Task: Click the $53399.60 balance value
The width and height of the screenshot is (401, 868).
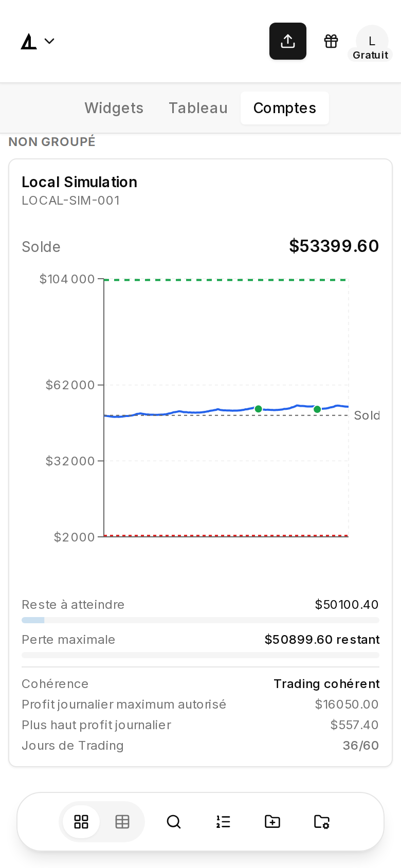Action: [334, 246]
